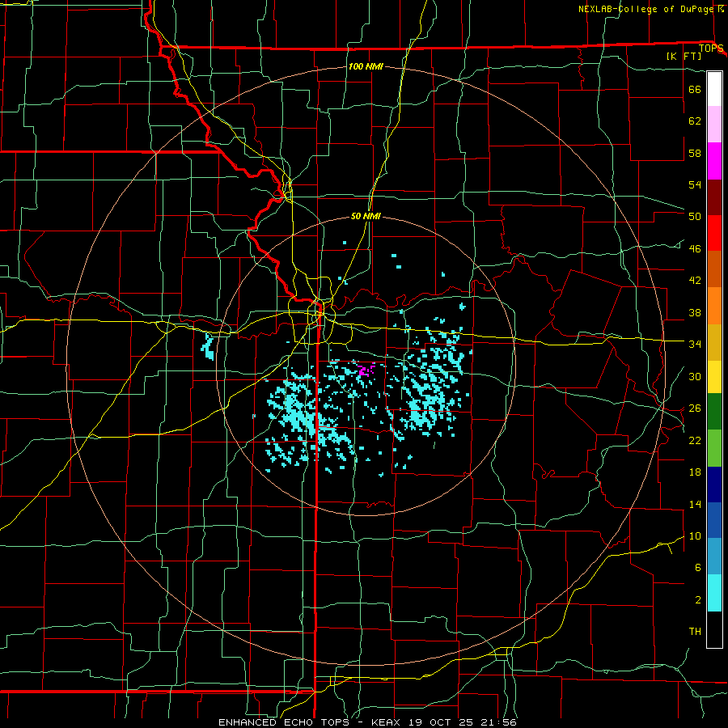Screen dimensions: 728x728
Task: Click the legend value 34
Action: point(695,345)
